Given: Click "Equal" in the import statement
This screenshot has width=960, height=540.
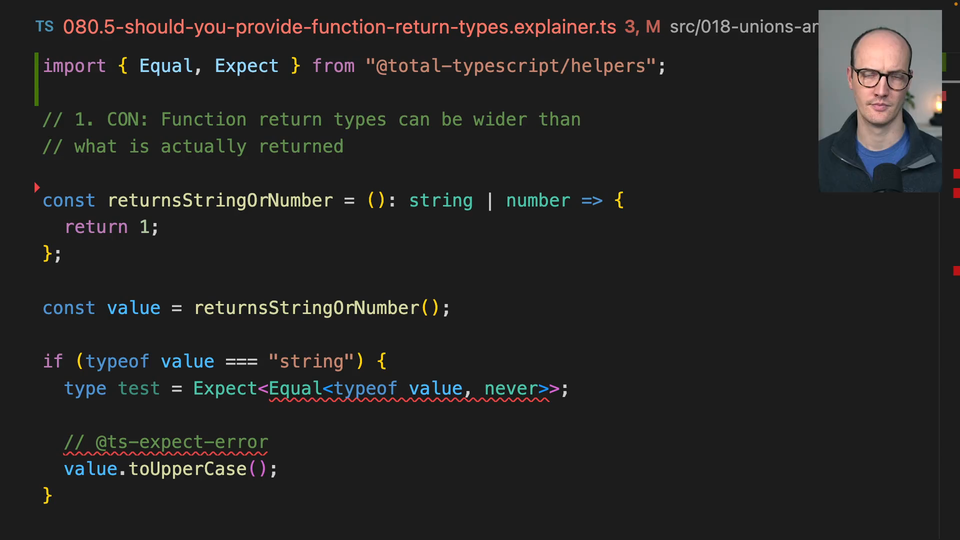Looking at the screenshot, I should 166,66.
